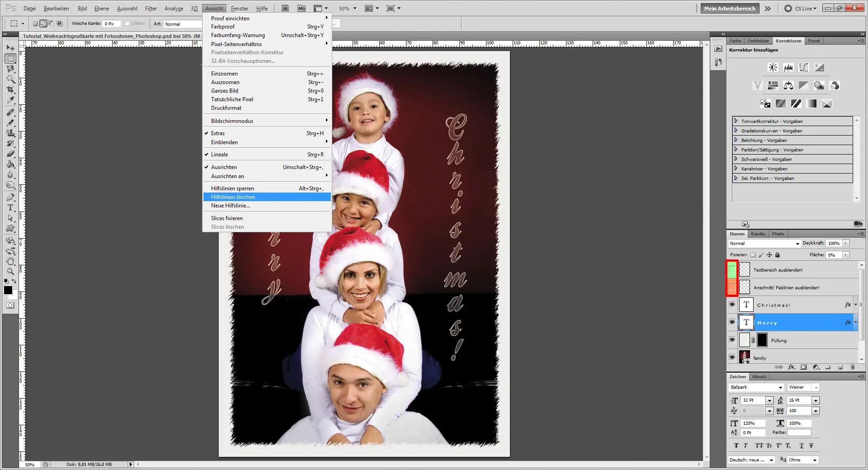Hide the Christmas! text layer
868x470 pixels.
732,305
